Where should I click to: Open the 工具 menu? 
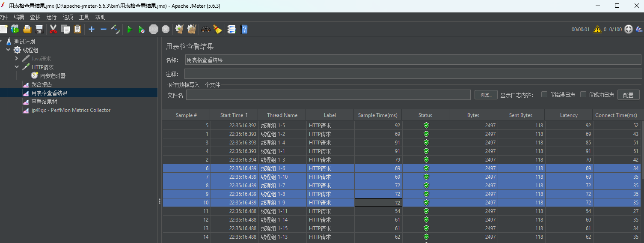coord(84,17)
